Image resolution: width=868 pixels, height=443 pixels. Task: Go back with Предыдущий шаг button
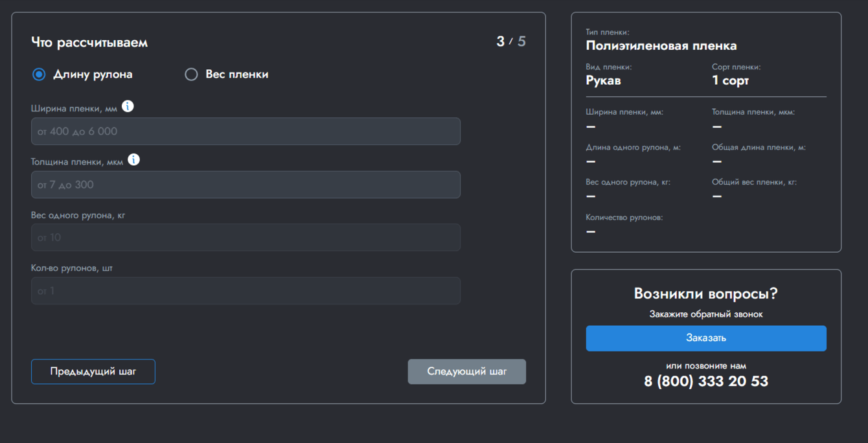tap(93, 372)
